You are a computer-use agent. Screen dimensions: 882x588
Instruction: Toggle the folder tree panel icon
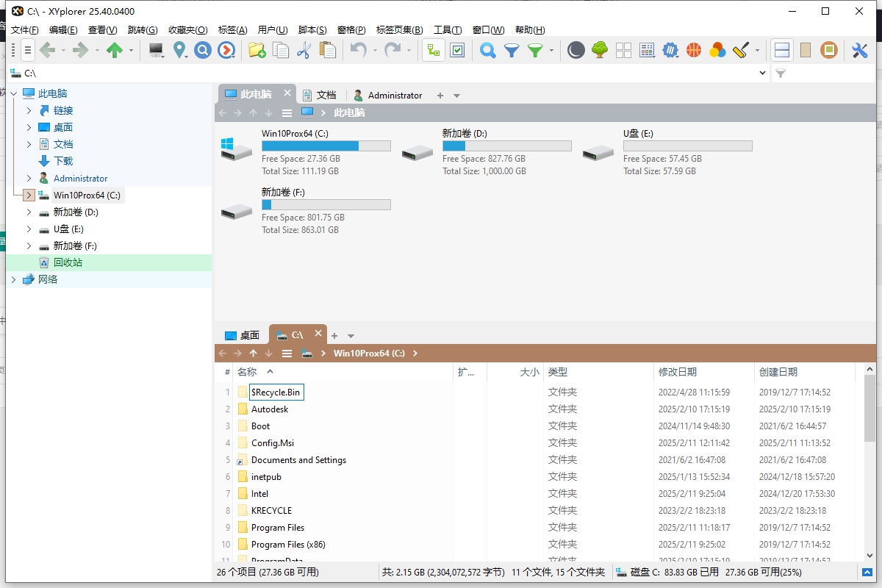pos(434,50)
